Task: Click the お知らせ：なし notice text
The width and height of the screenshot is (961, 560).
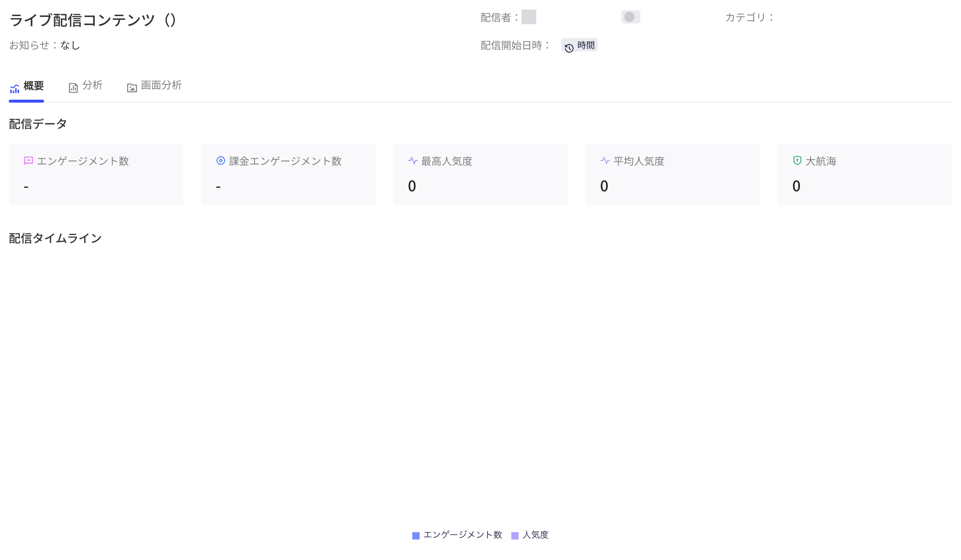Action: [x=45, y=45]
